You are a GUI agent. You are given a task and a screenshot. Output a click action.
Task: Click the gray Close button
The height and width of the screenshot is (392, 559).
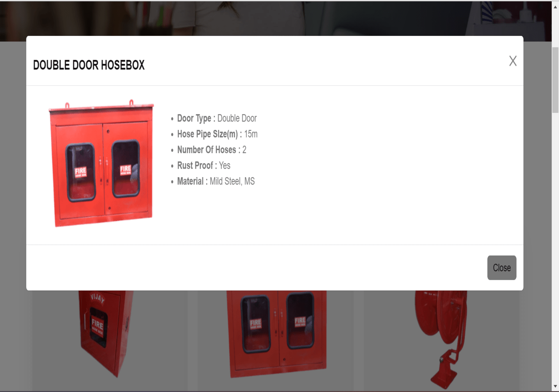click(x=502, y=268)
